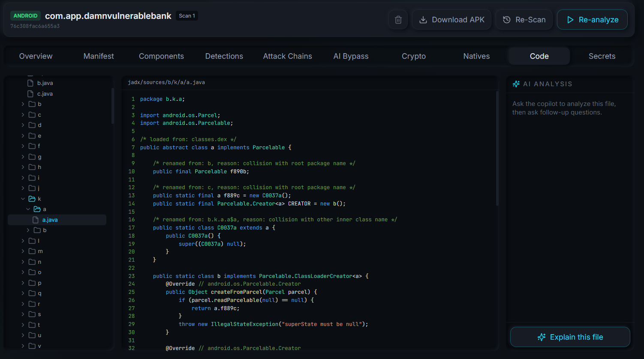
Task: Go to the Natives tab
Action: click(x=476, y=56)
